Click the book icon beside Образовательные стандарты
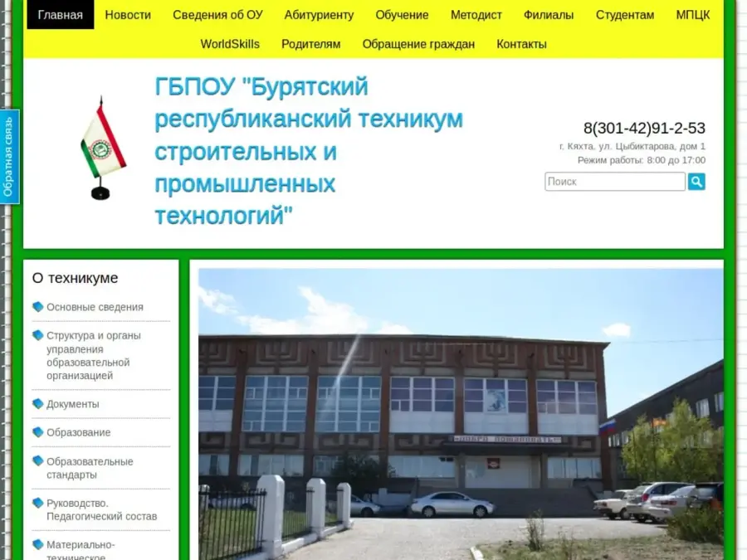 coord(37,461)
